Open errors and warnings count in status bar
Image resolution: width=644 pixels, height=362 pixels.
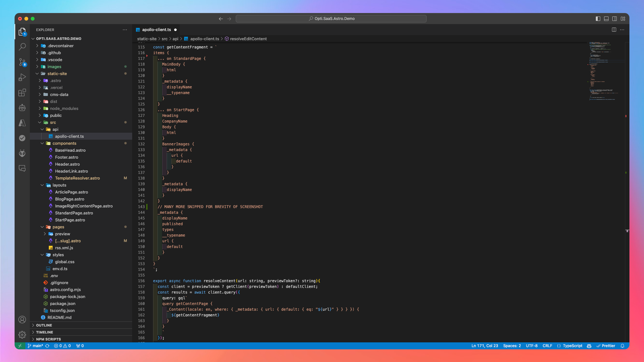(x=62, y=346)
